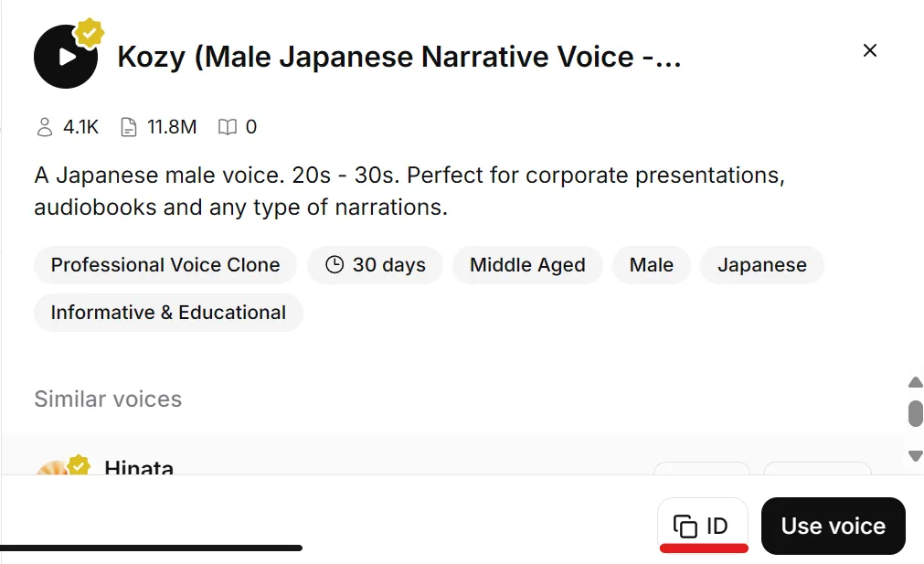Select the Male tag
The image size is (924, 564).
coord(651,265)
